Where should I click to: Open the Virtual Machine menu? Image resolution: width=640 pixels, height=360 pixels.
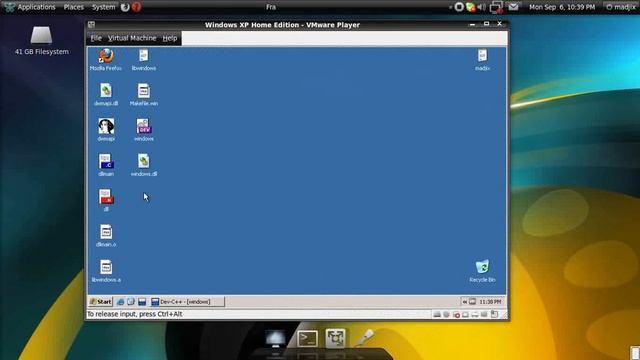tap(132, 38)
